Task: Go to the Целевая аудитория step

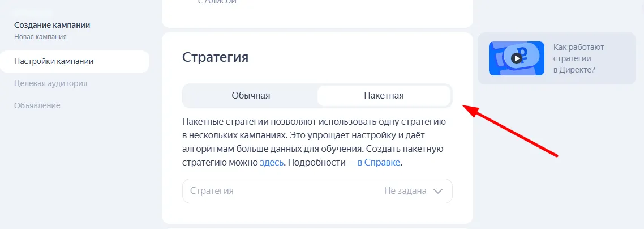Action: [x=50, y=83]
